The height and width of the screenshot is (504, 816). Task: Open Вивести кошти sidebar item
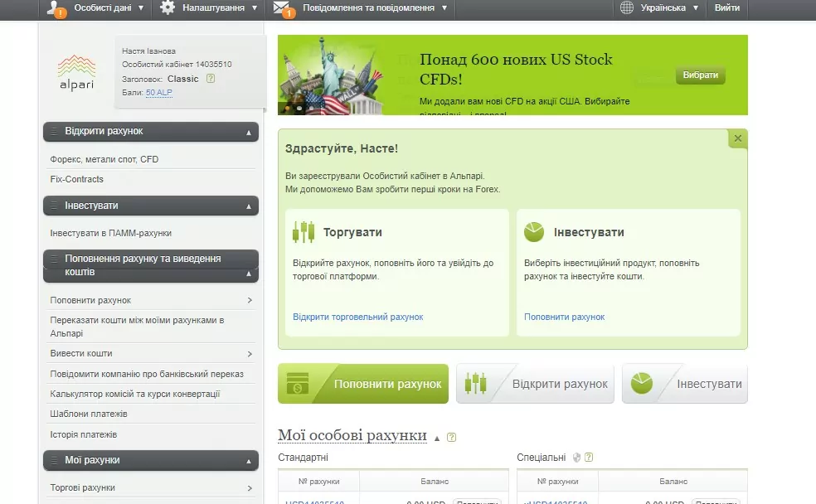coord(152,353)
